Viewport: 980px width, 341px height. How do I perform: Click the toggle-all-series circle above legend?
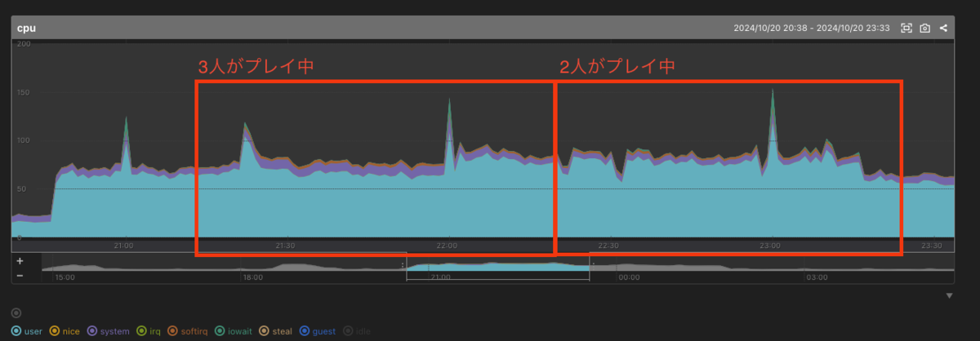pyautogui.click(x=16, y=313)
